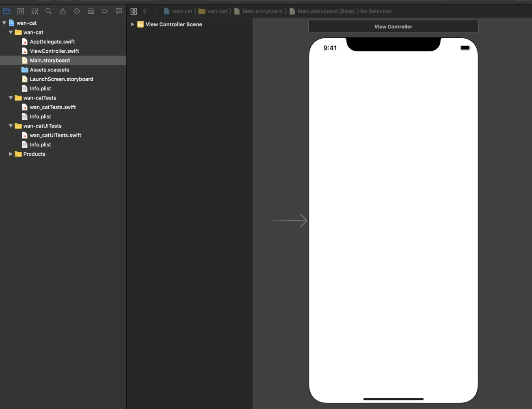
Task: Click Main.storyboard in the jump bar
Action: 262,11
